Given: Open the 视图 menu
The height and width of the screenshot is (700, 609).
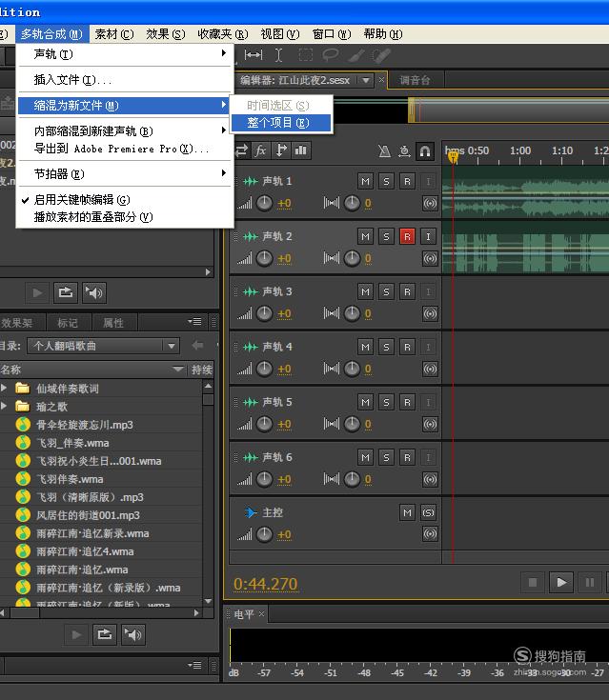Looking at the screenshot, I should point(279,34).
